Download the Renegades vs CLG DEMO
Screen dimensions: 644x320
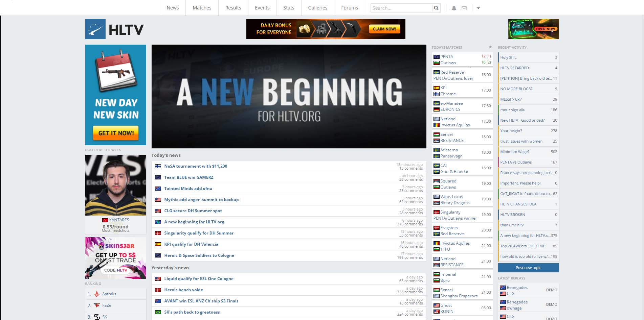551,290
